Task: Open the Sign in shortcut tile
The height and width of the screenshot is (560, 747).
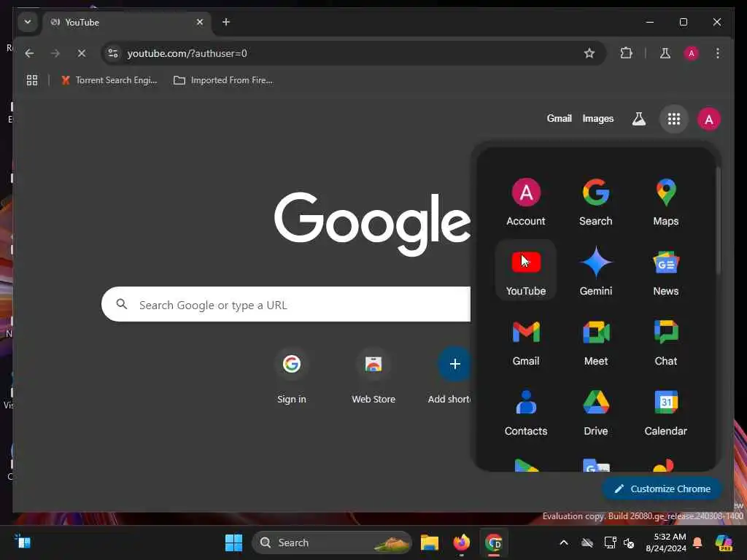Action: pyautogui.click(x=292, y=376)
